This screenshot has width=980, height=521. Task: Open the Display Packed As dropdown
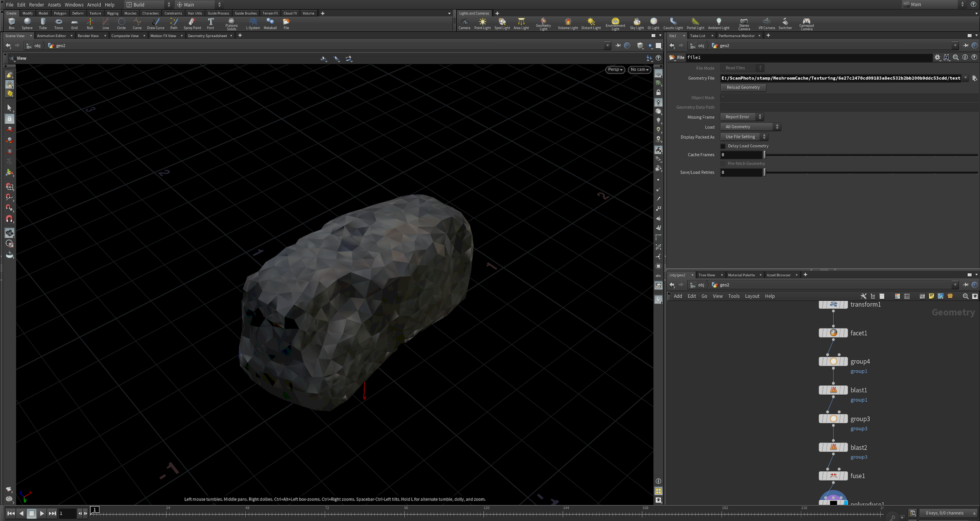(x=744, y=137)
